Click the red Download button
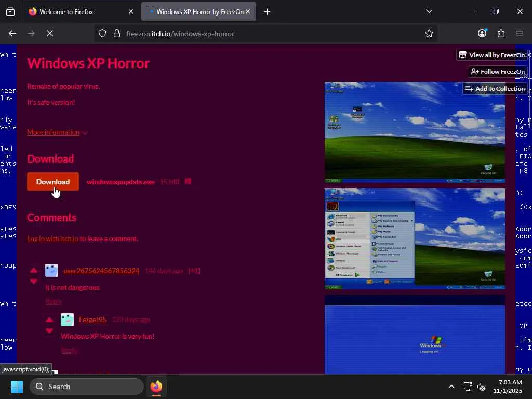Image resolution: width=532 pixels, height=399 pixels. [x=53, y=182]
